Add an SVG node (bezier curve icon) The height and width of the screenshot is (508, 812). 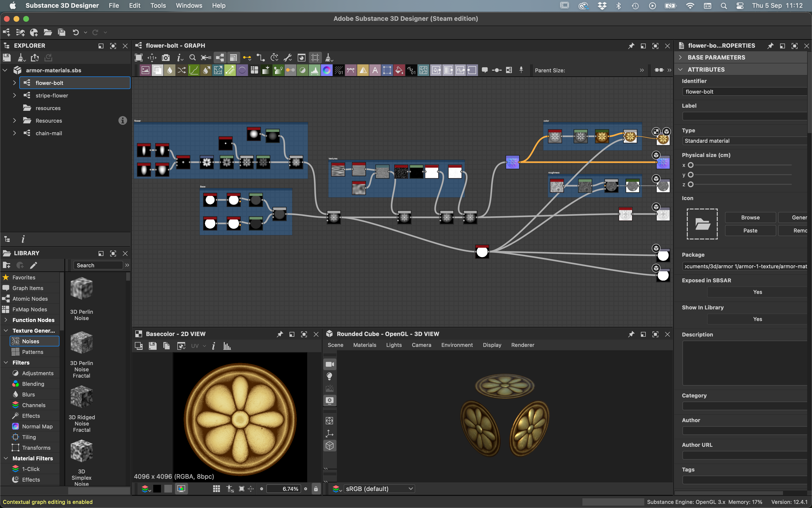click(x=351, y=70)
